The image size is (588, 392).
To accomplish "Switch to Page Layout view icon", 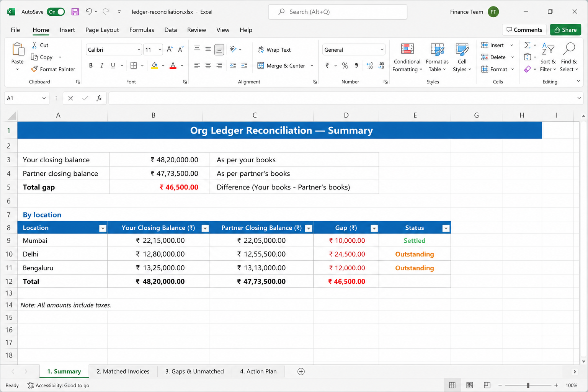I will (470, 385).
